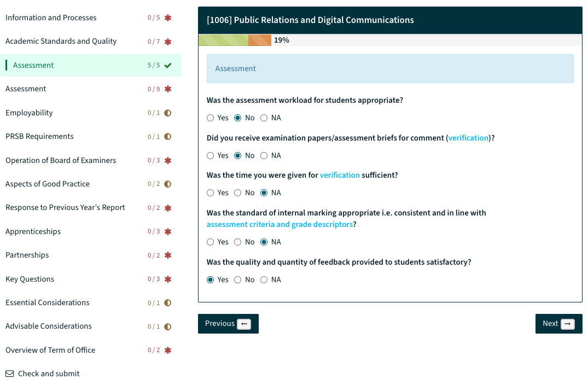Viewport: 588px width, 385px height.
Task: Click the half-circle icon for Aspects of Good Practice
Action: (x=168, y=184)
